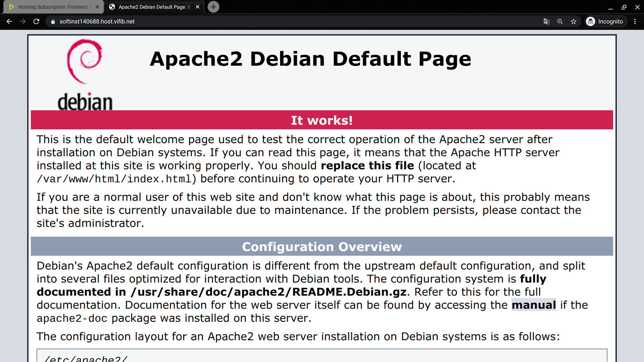
Task: Click the apache2-doc package name text
Action: click(x=72, y=318)
